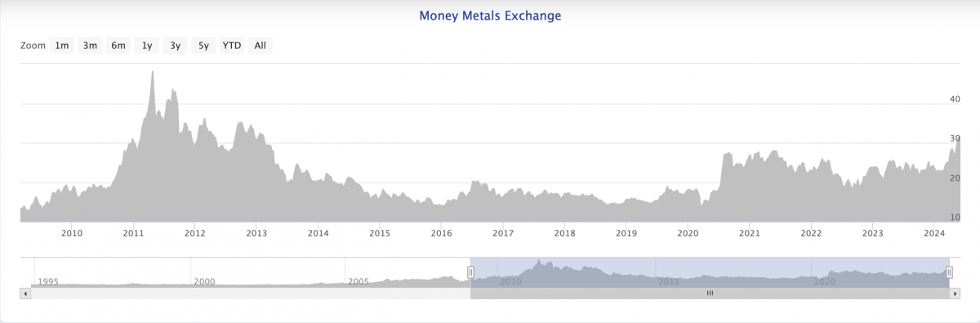Viewport: 980px width, 323px height.
Task: Click the navigator left range handle
Action: point(470,271)
